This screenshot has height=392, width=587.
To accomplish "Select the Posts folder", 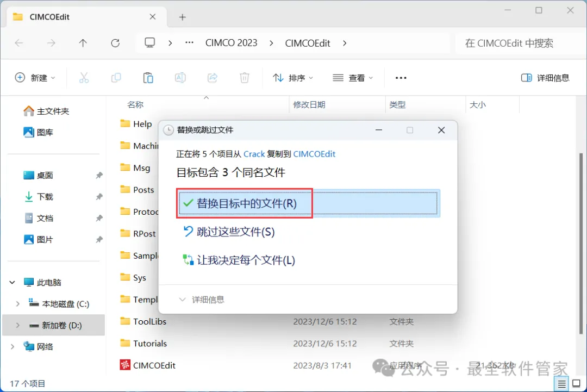I will 137,190.
